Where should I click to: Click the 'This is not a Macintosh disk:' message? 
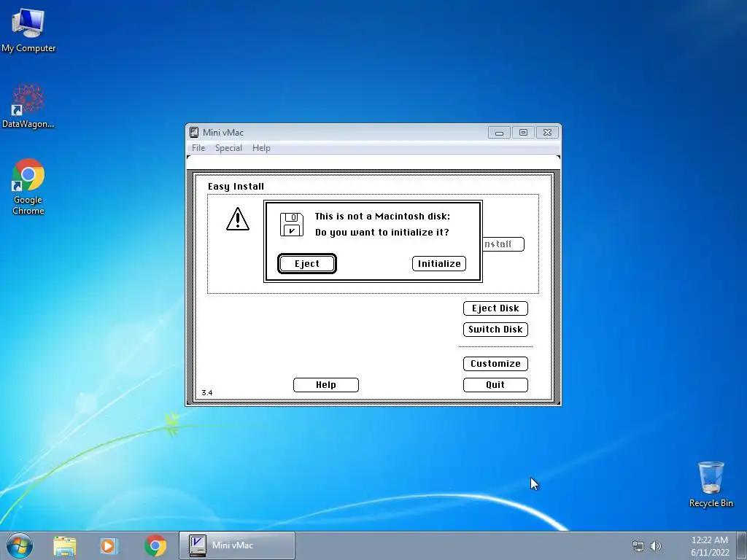382,216
